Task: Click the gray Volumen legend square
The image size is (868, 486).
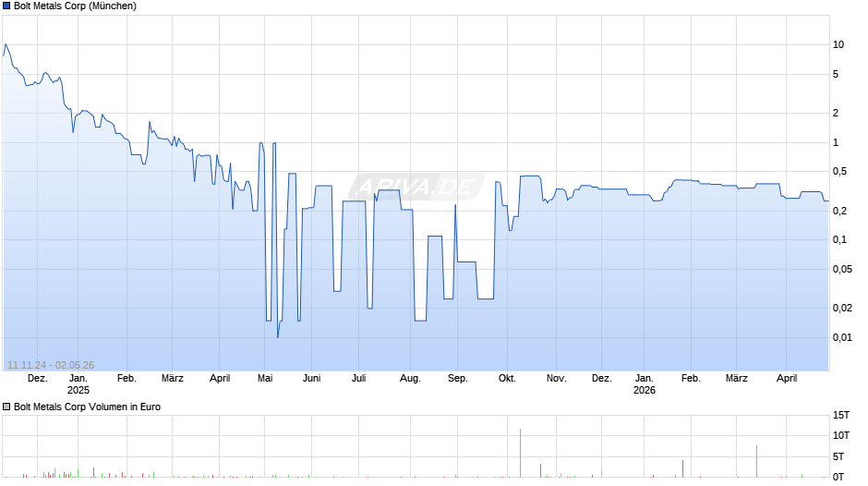Action: (6, 407)
